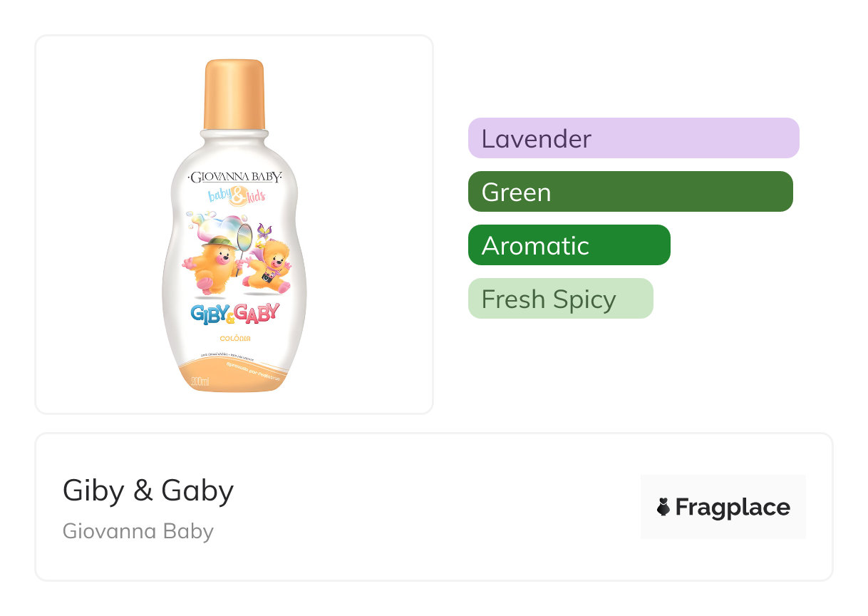Screen dimensions: 868x616
Task: Select the Green accord bar
Action: [630, 192]
